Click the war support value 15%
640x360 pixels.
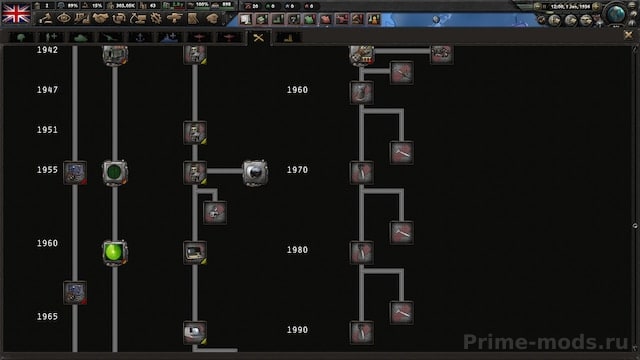(96, 6)
